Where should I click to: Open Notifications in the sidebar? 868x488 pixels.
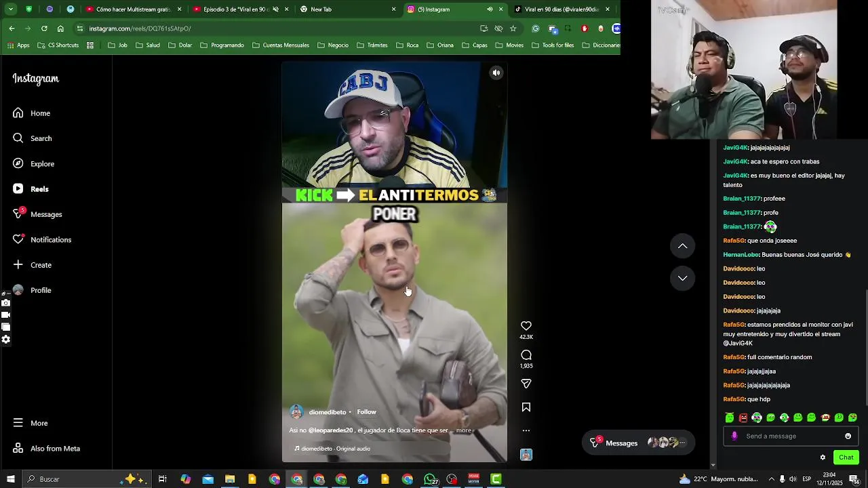[x=41, y=240]
